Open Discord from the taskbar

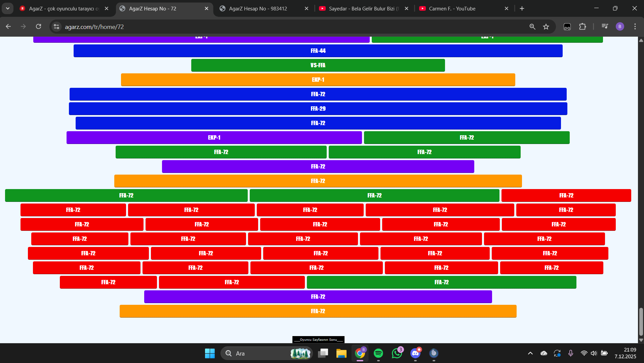pyautogui.click(x=415, y=353)
